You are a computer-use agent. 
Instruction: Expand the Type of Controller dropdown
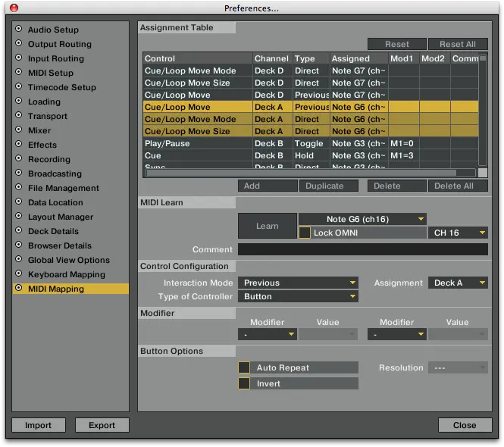(298, 297)
